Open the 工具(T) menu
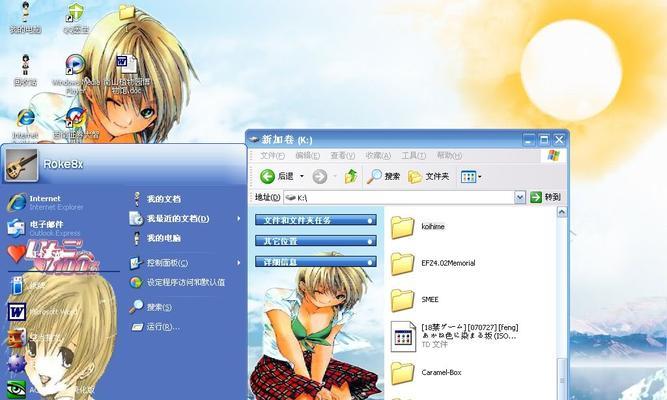 tap(413, 155)
